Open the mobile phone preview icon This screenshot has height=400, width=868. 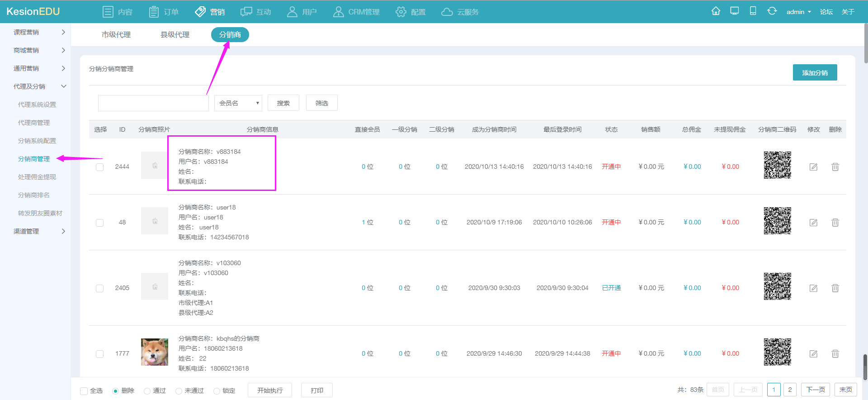pyautogui.click(x=753, y=11)
